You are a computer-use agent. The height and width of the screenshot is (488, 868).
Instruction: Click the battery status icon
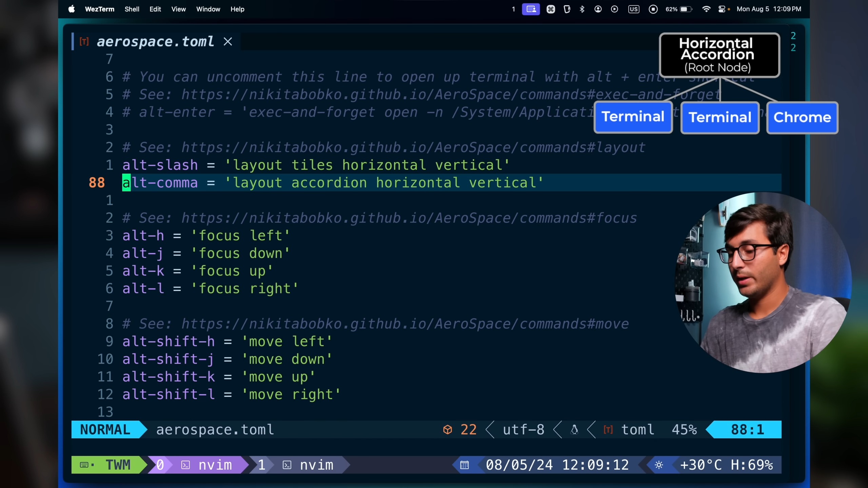point(686,9)
